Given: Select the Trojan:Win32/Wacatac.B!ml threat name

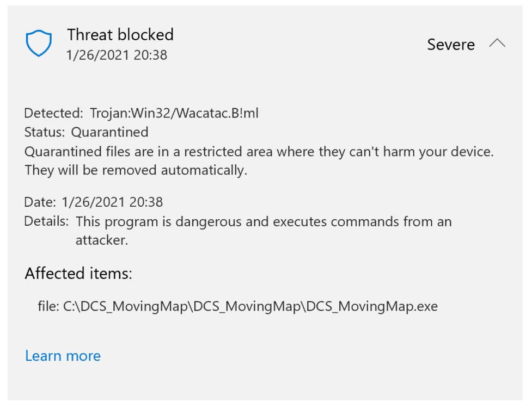Looking at the screenshot, I should [x=173, y=113].
